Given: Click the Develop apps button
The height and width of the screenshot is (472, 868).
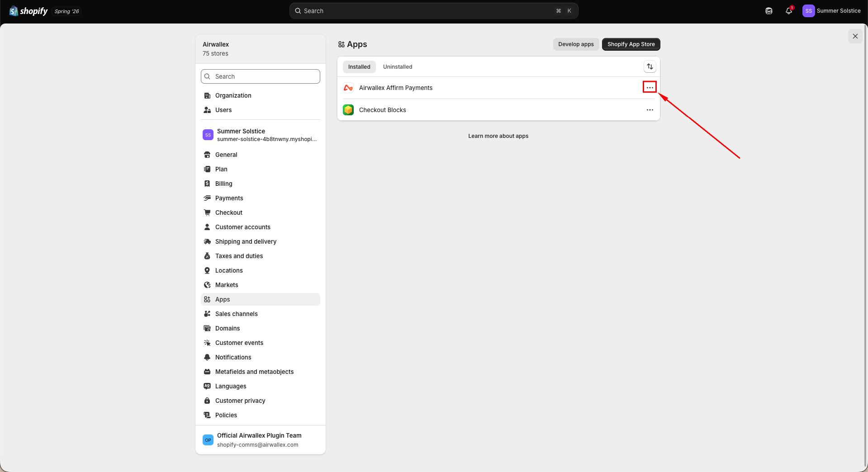Looking at the screenshot, I should point(576,44).
